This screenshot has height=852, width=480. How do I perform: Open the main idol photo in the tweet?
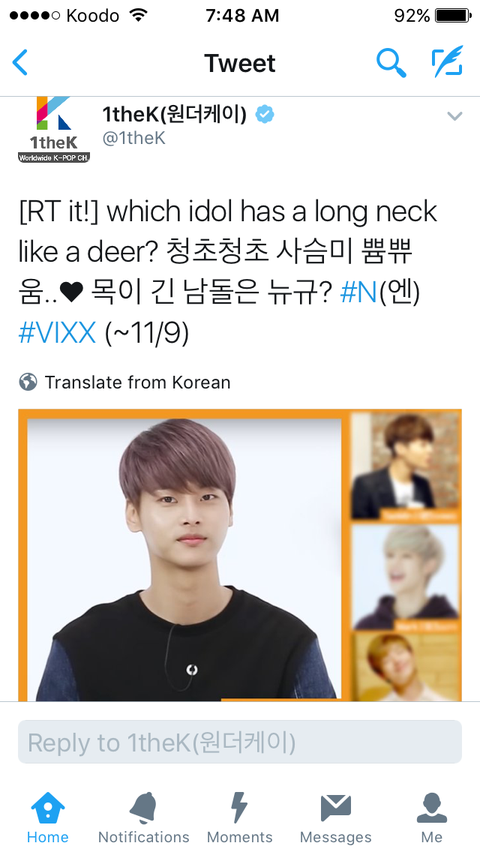pos(184,559)
